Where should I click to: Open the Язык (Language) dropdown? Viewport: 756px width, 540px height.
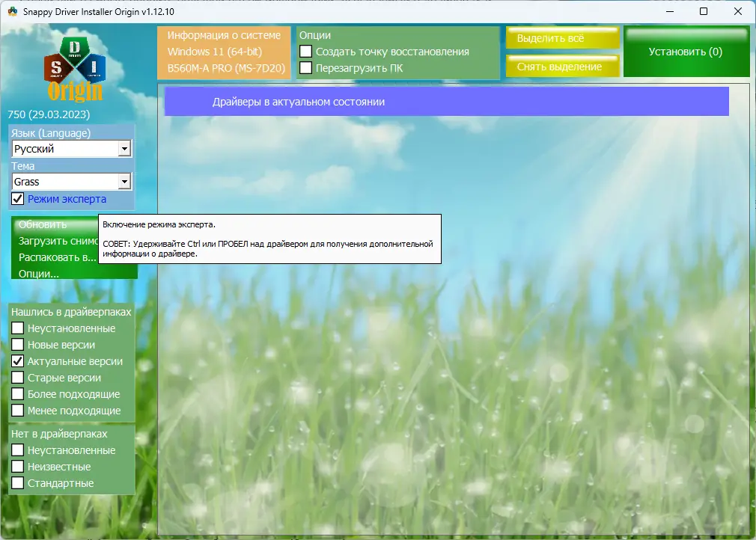click(x=124, y=148)
